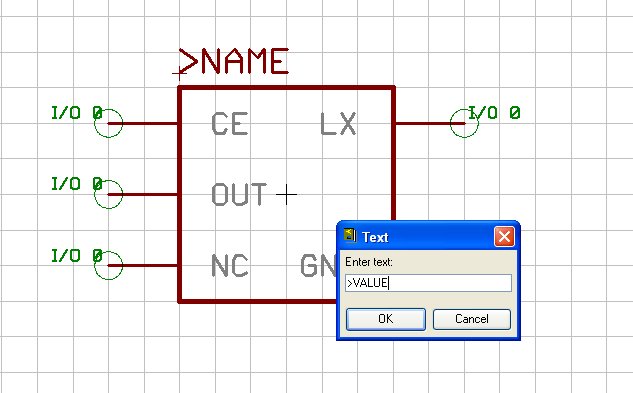Click the CE pin label
The height and width of the screenshot is (393, 633).
(230, 124)
